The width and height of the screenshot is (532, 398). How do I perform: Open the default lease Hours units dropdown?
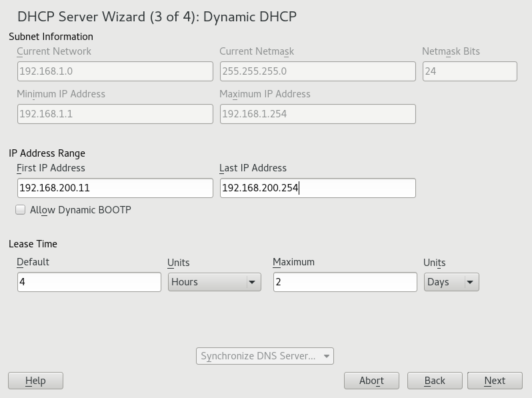tap(213, 282)
